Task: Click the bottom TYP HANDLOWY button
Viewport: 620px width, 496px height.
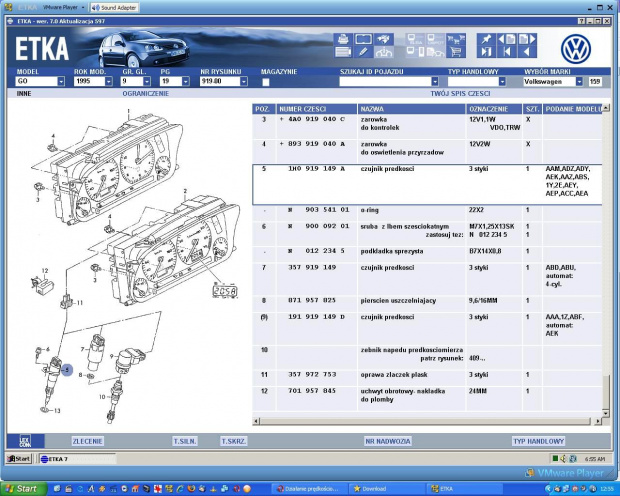Action: [x=538, y=441]
